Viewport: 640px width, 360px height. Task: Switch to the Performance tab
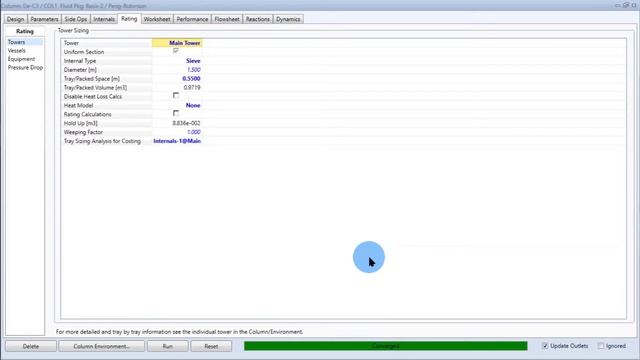coord(192,19)
